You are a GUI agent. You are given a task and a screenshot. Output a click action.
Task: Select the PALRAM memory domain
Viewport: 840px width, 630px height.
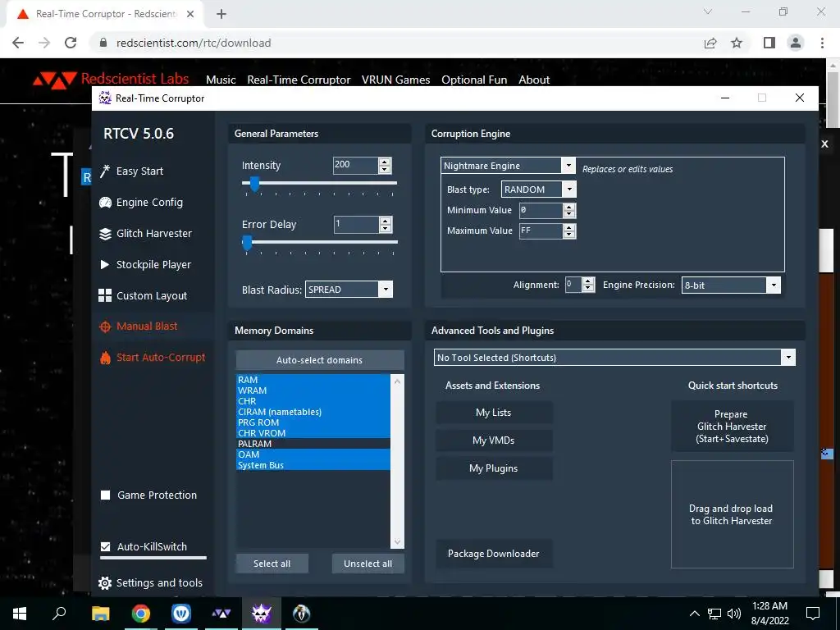[x=313, y=444]
